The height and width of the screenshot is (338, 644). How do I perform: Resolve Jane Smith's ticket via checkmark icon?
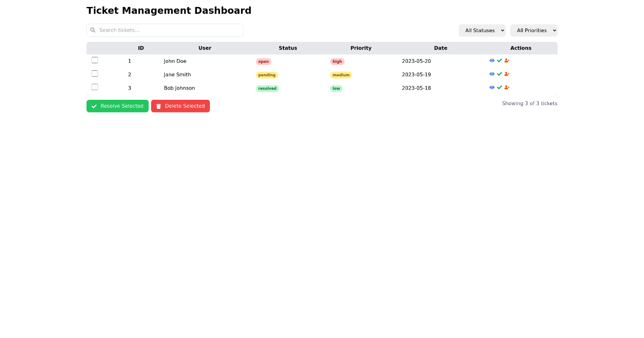coord(500,74)
